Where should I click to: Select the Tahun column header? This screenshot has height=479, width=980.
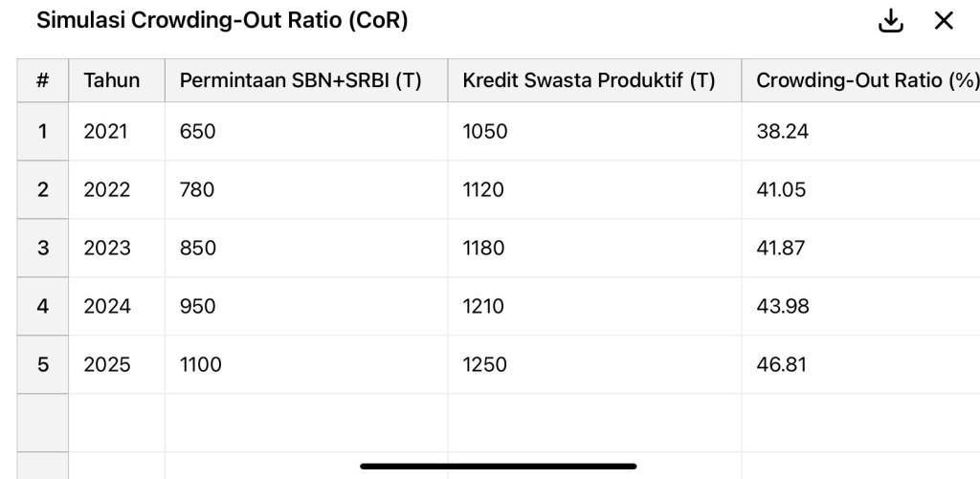pyautogui.click(x=112, y=81)
